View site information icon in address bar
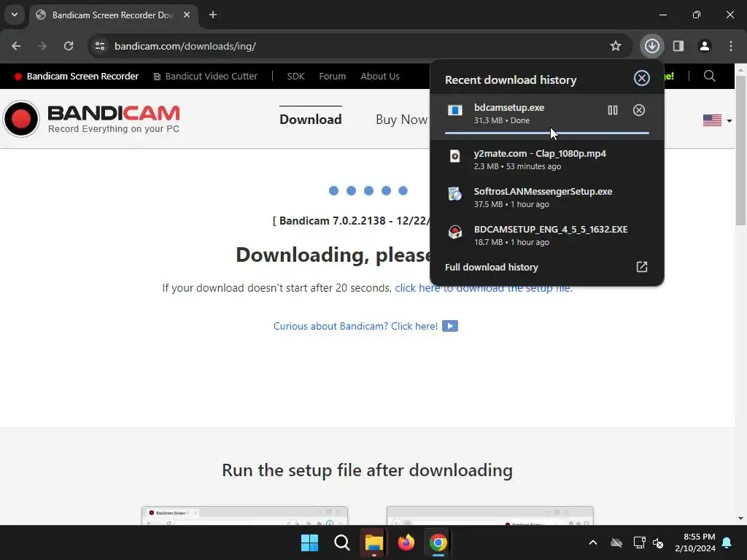Viewport: 747px width, 560px height. [100, 46]
